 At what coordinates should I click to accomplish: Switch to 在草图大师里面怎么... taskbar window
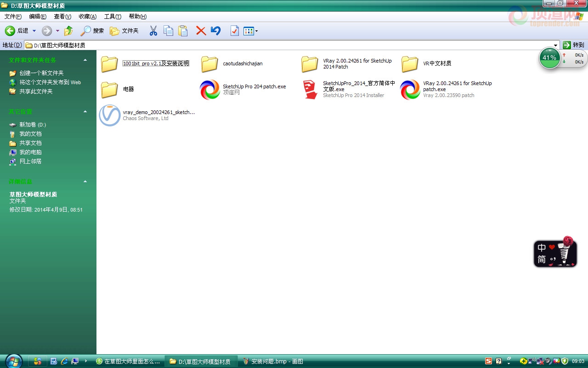[x=128, y=362]
